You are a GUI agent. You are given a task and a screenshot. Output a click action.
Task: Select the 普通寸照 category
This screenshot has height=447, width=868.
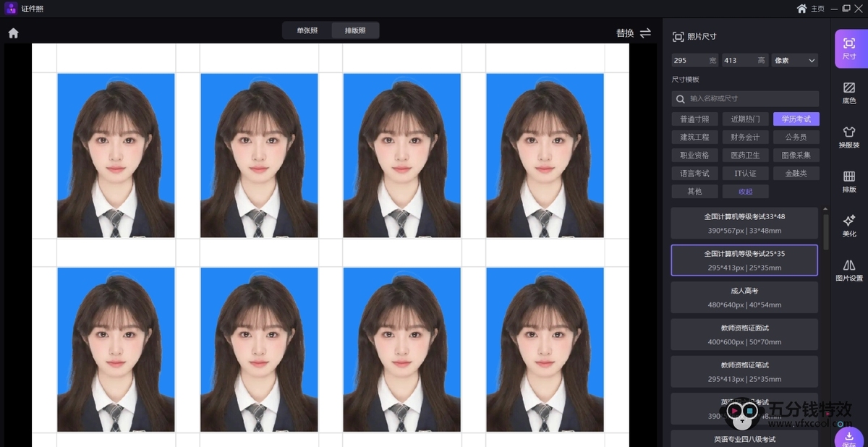[x=694, y=119]
